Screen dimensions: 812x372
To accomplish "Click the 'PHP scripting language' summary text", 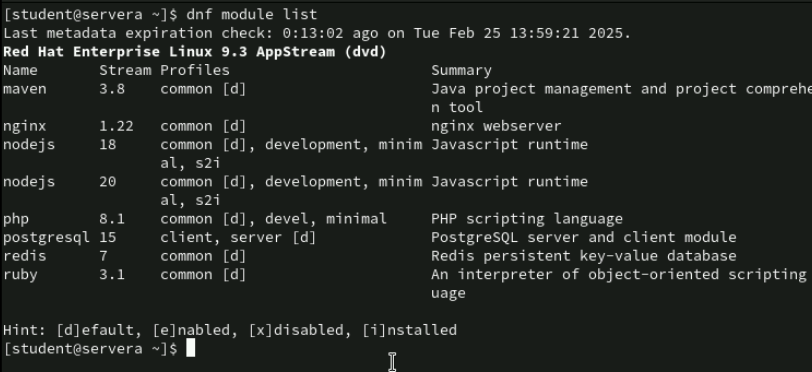I will point(527,219).
